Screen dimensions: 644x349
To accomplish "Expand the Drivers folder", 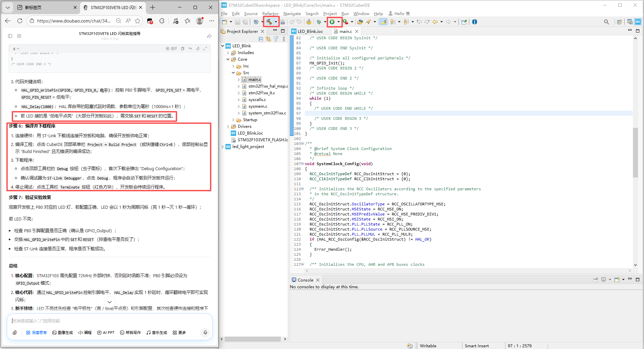I will (x=228, y=127).
